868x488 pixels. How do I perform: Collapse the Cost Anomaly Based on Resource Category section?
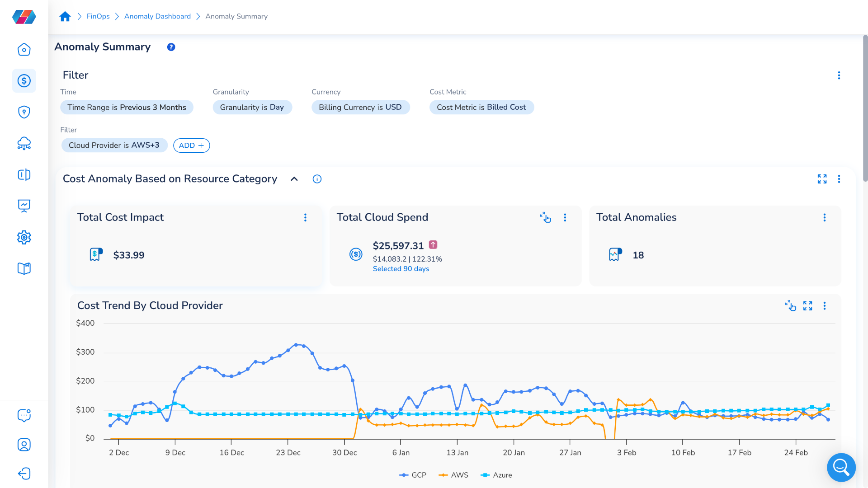pos(294,179)
